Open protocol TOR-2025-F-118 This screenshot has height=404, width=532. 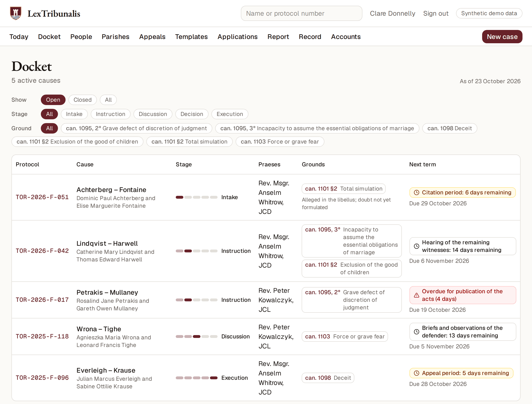click(42, 336)
